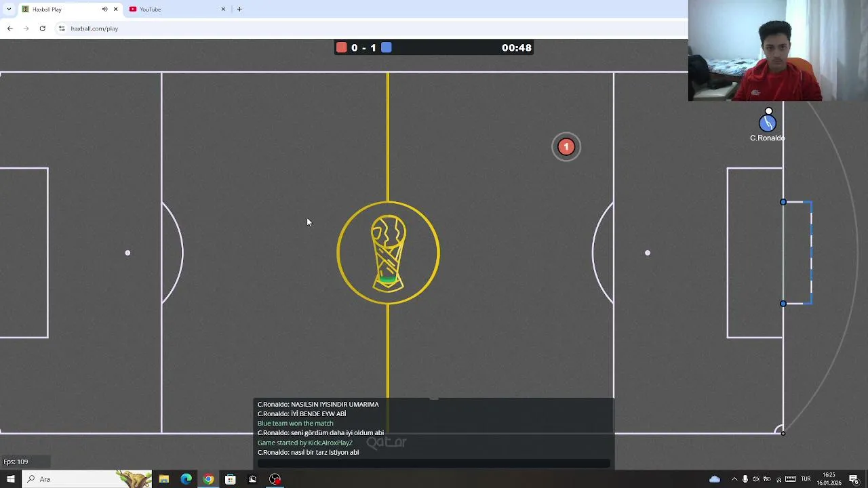Click the red team square in scoreboard

click(342, 47)
